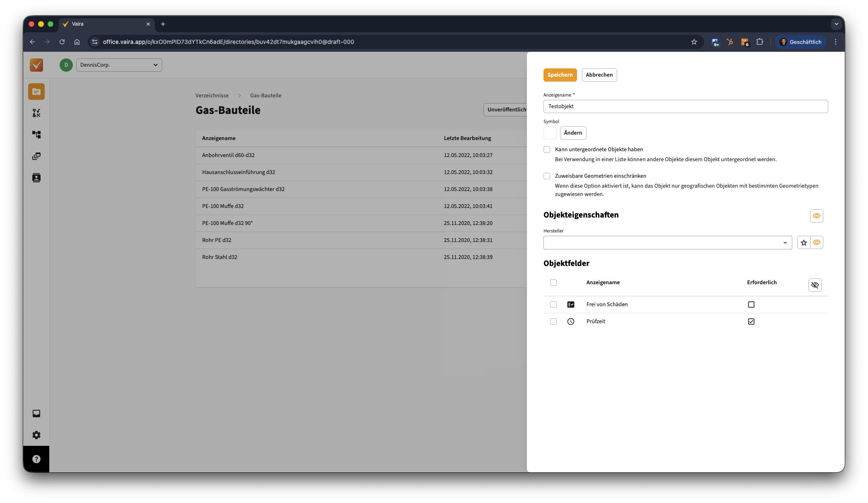Viewport: 868px width, 503px height.
Task: Mark Hersteller as favorite with star
Action: pos(803,243)
